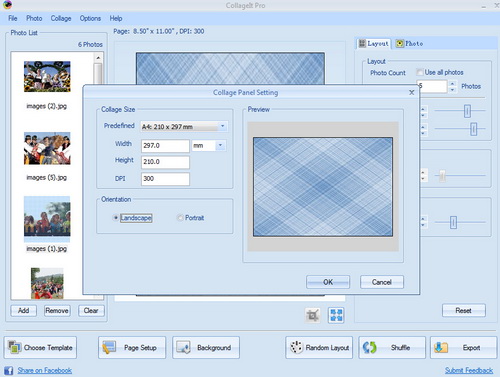This screenshot has height=377, width=500.
Task: Close the Collage Panel Setting dialog
Action: click(x=412, y=92)
